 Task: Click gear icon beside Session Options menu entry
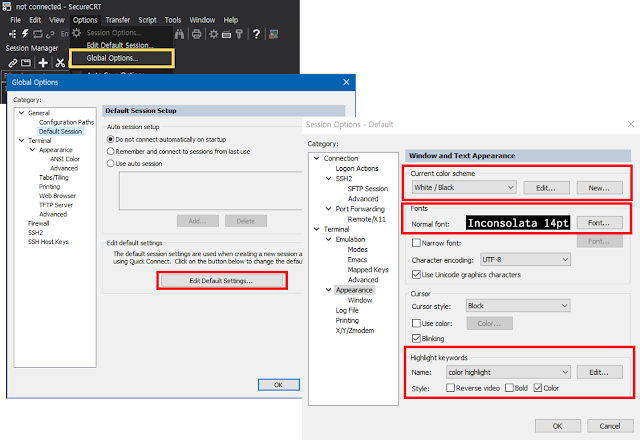tap(77, 33)
